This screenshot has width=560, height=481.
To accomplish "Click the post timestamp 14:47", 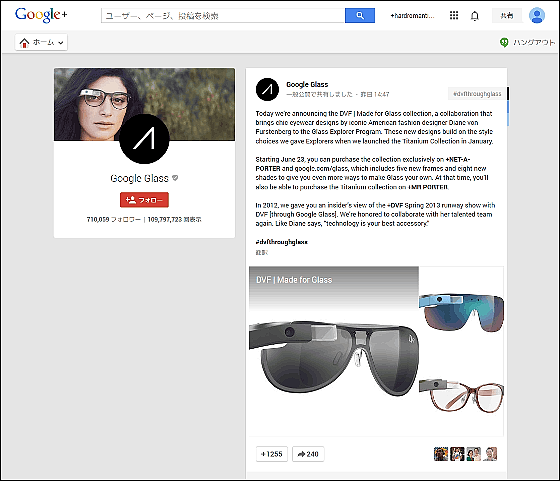I will click(375, 94).
